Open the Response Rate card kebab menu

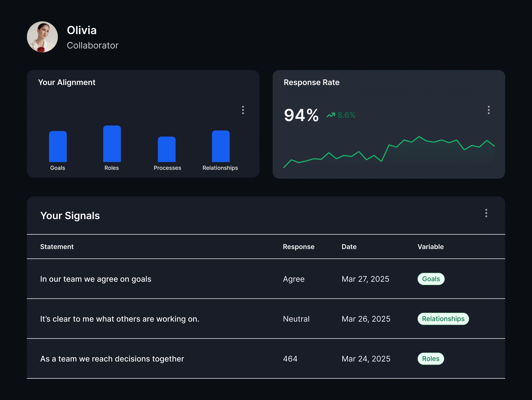click(x=489, y=110)
